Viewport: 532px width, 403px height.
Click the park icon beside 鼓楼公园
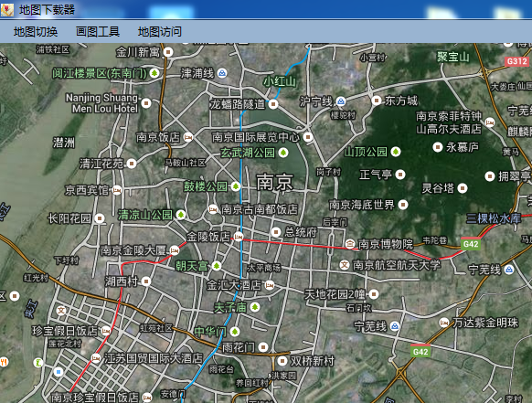point(236,186)
